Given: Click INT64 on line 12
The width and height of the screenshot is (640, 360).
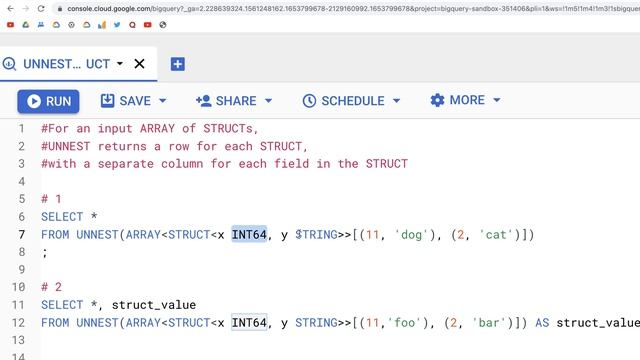Looking at the screenshot, I should (x=249, y=323).
